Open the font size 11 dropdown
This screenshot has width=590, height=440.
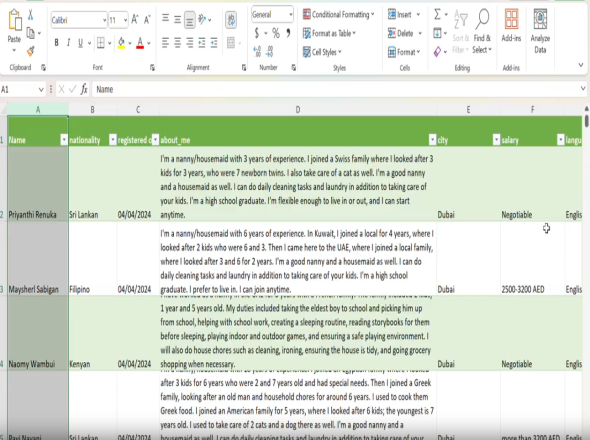pos(125,20)
